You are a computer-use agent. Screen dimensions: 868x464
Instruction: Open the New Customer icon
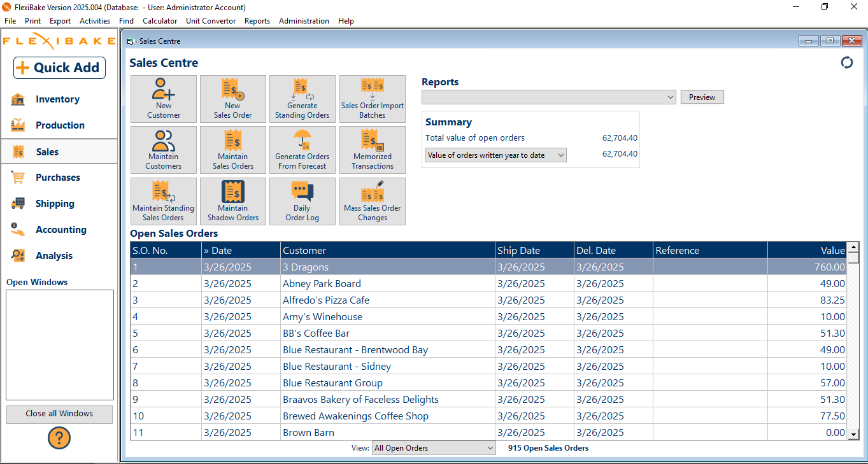(164, 99)
